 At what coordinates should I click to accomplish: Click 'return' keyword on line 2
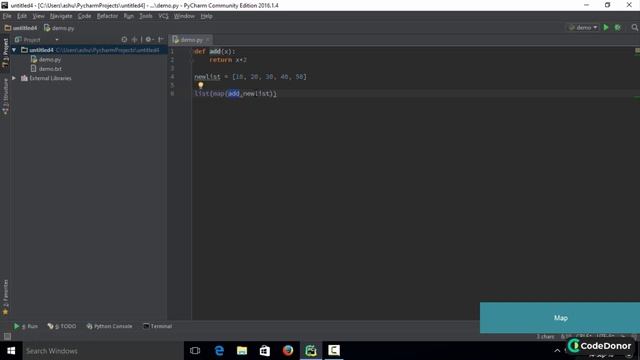click(x=220, y=60)
